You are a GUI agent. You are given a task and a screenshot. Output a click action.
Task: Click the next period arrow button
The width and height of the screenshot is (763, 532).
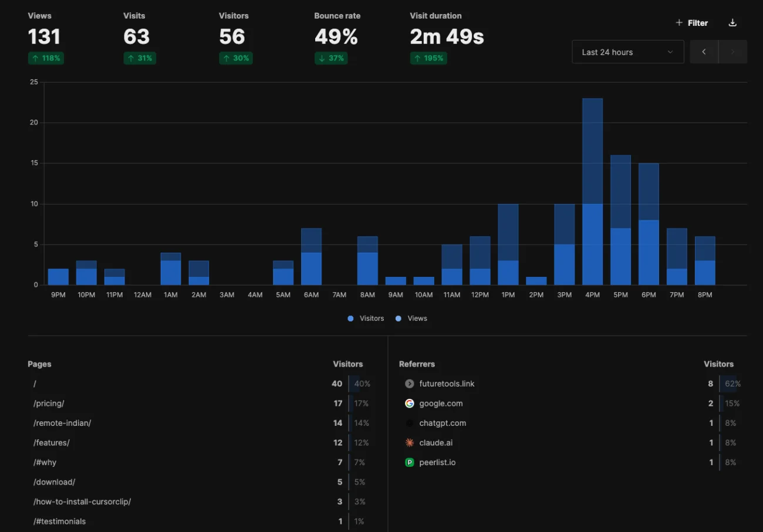pos(732,52)
